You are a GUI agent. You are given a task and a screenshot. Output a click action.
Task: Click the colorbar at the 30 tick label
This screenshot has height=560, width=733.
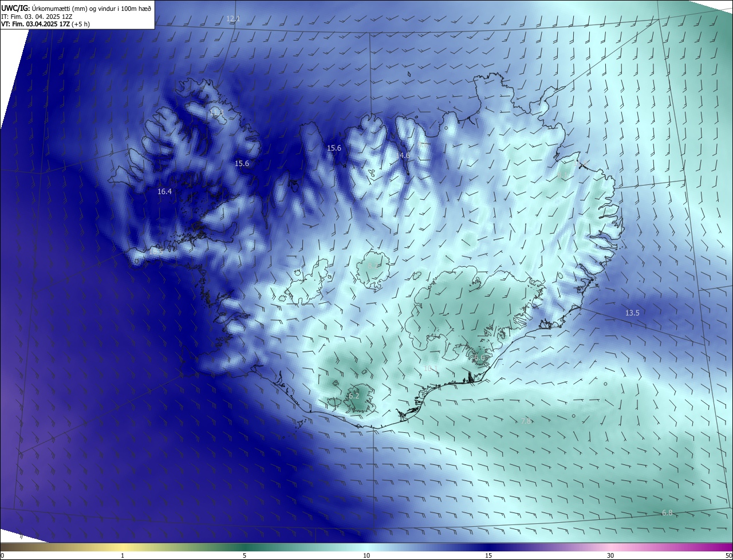(610, 555)
